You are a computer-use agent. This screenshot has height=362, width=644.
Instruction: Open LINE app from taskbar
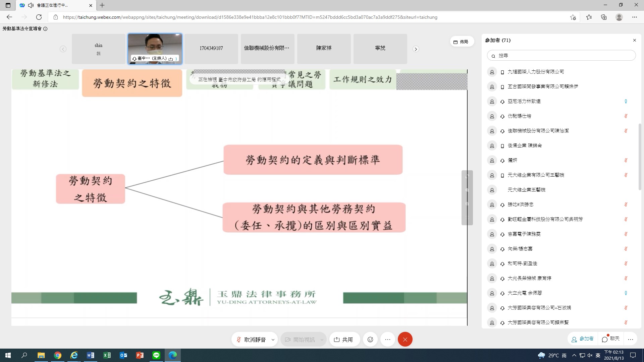pos(156,355)
